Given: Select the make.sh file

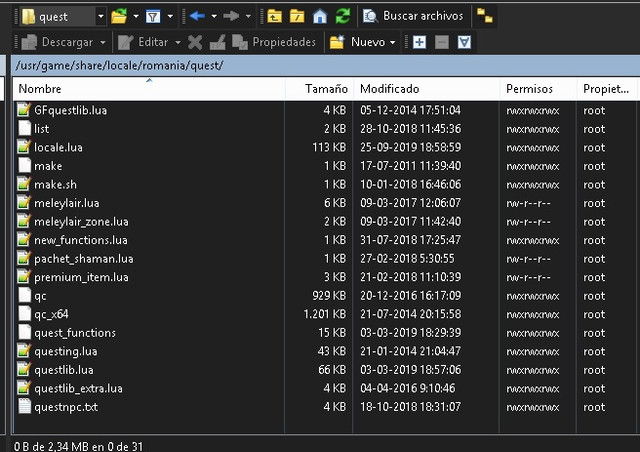Looking at the screenshot, I should [56, 185].
